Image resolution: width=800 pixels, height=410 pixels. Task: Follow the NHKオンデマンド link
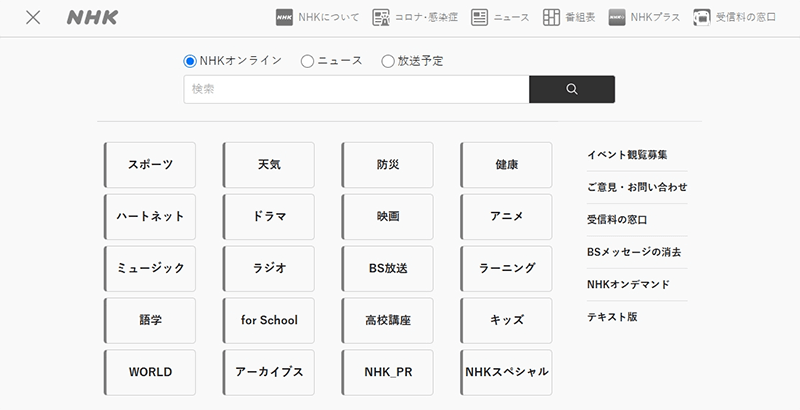pos(628,285)
